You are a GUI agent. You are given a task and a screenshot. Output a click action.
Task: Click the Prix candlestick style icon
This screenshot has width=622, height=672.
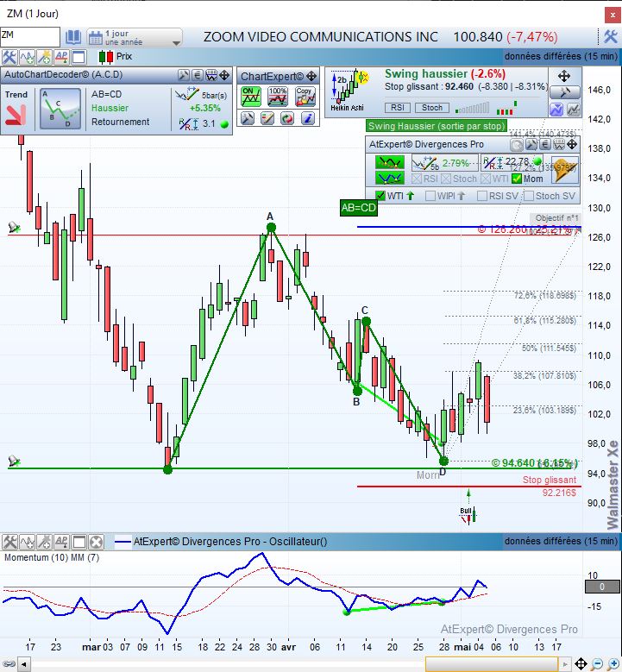[106, 57]
